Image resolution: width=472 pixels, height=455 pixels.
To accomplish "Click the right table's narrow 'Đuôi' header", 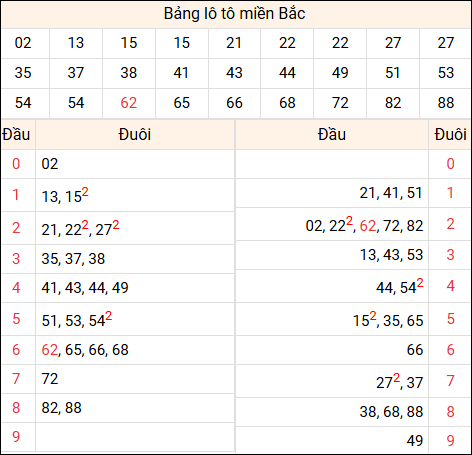I will tap(450, 135).
